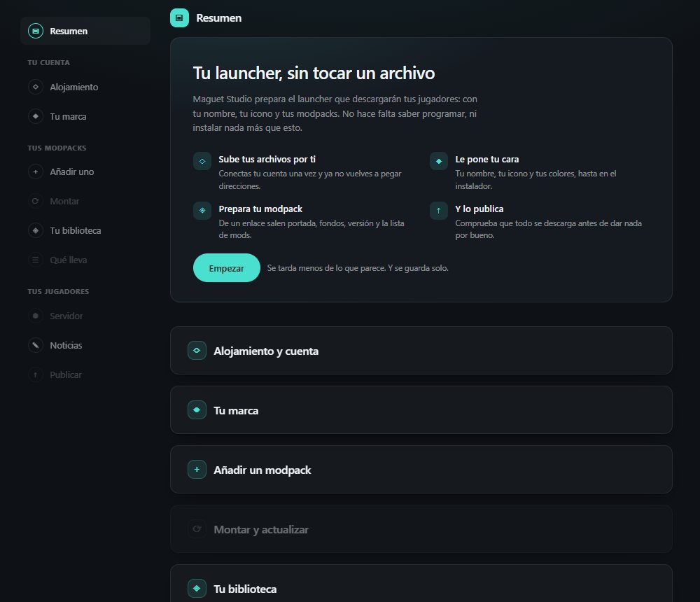This screenshot has width=700, height=602.
Task: Click the Maguet Studio description paragraph
Action: click(x=335, y=113)
